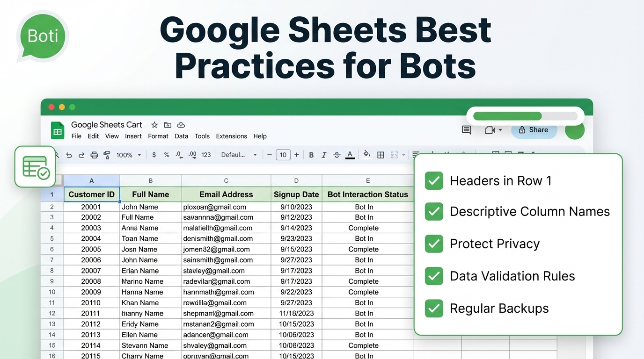
Task: Open the View menu
Action: (112, 136)
